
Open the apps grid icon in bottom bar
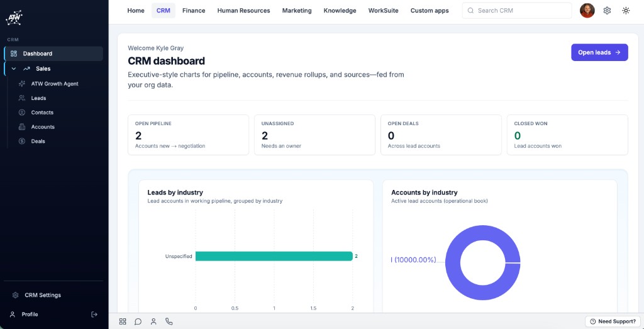(x=123, y=321)
